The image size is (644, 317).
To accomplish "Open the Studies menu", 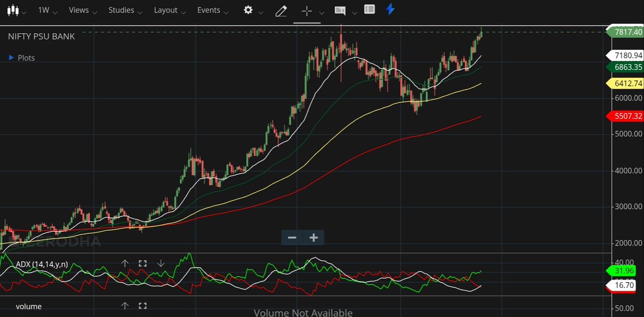I will pos(122,10).
